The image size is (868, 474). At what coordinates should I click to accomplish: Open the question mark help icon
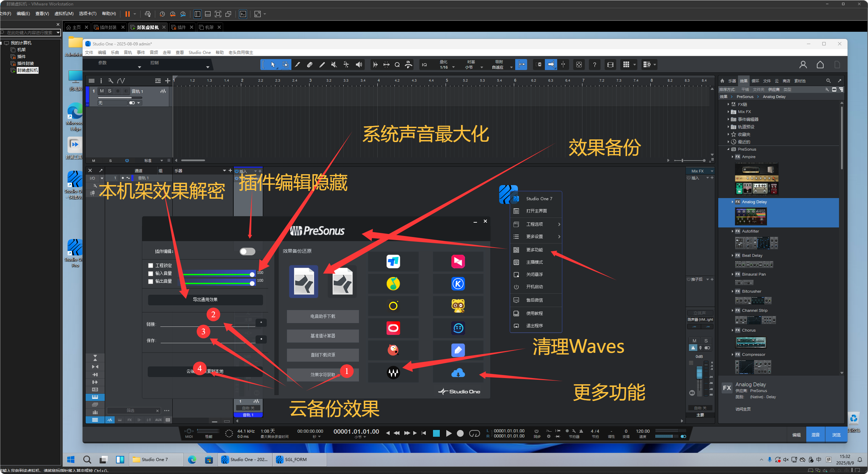[595, 65]
